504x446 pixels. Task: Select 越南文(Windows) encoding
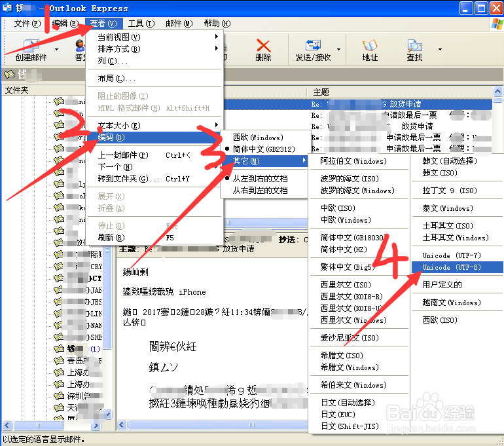(457, 303)
